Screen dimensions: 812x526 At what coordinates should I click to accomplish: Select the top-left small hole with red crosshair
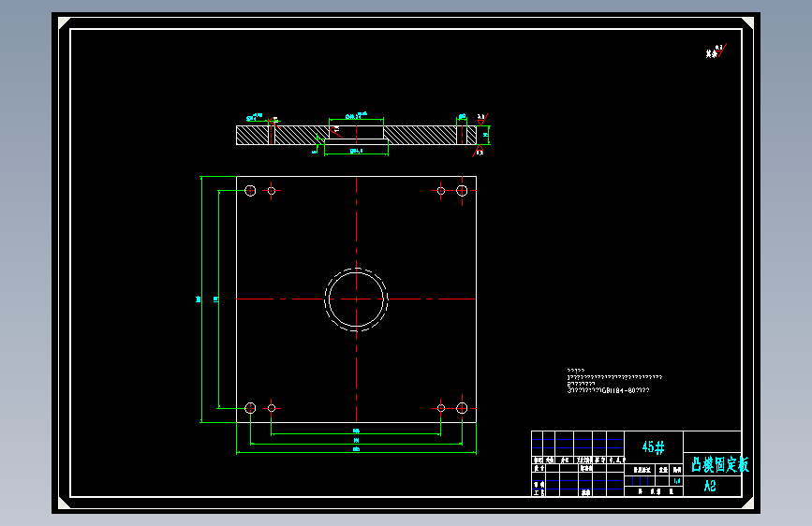coord(272,191)
